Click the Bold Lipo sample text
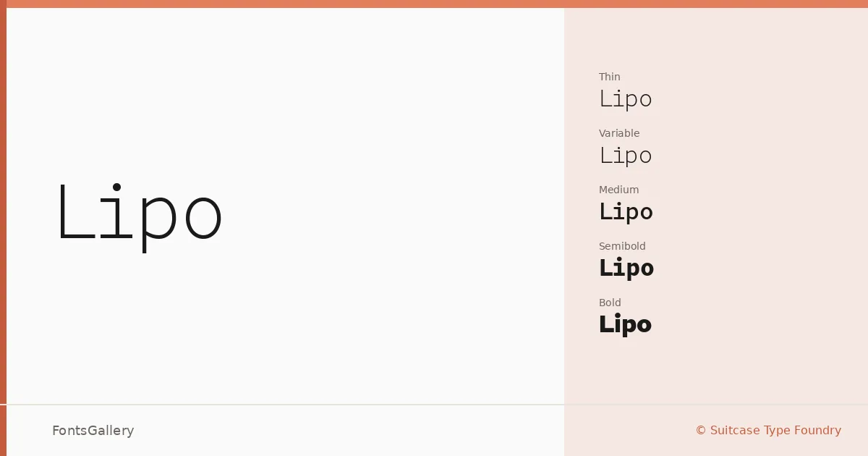868x456 pixels. (625, 325)
